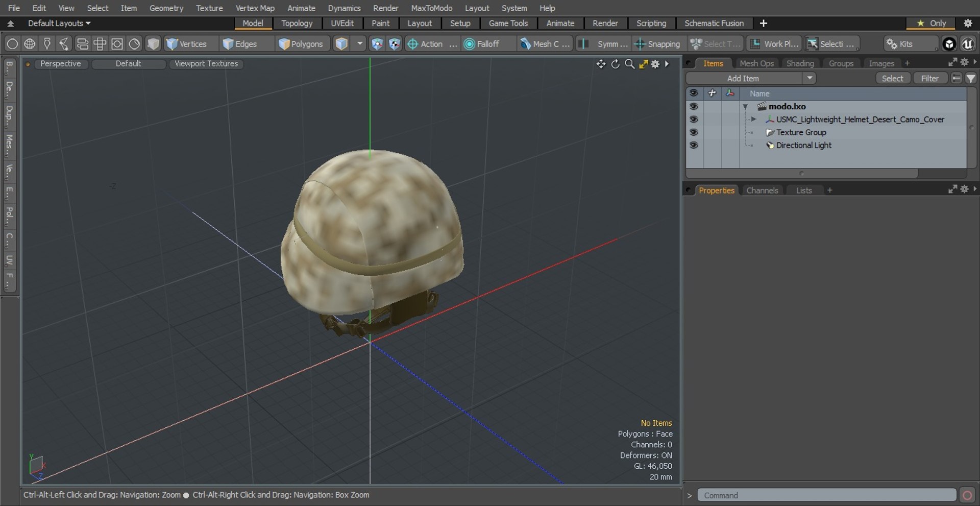Screen dimensions: 980x506
Task: Switch to Polygons selection mode
Action: coord(302,44)
